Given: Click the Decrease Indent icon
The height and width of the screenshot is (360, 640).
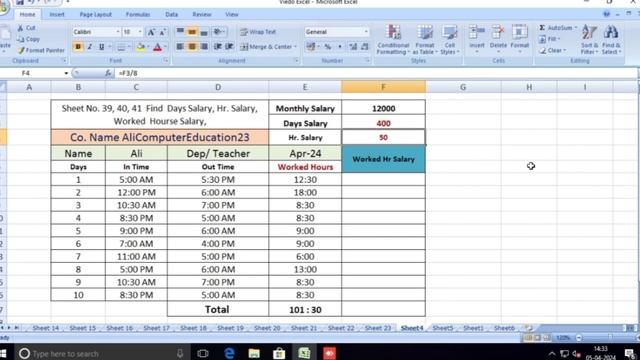Looking at the screenshot, I should [218, 47].
